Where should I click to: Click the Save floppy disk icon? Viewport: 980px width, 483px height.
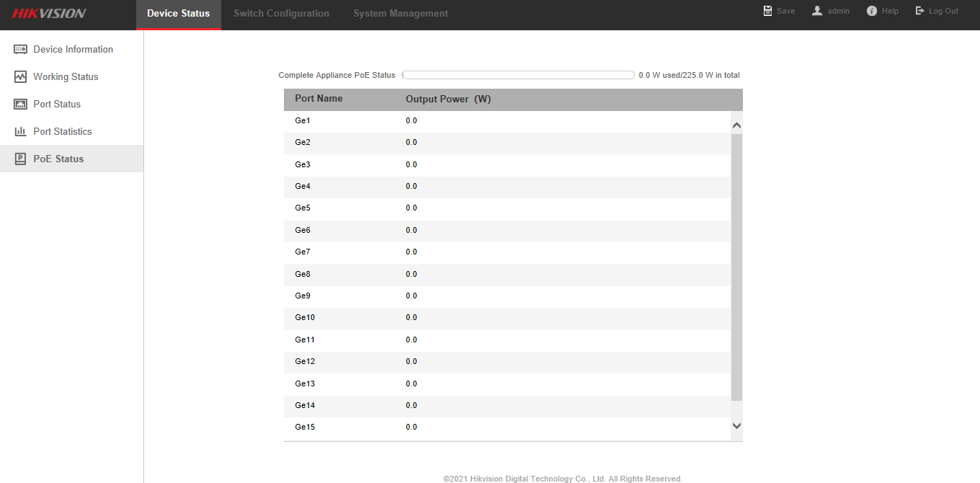click(x=768, y=11)
